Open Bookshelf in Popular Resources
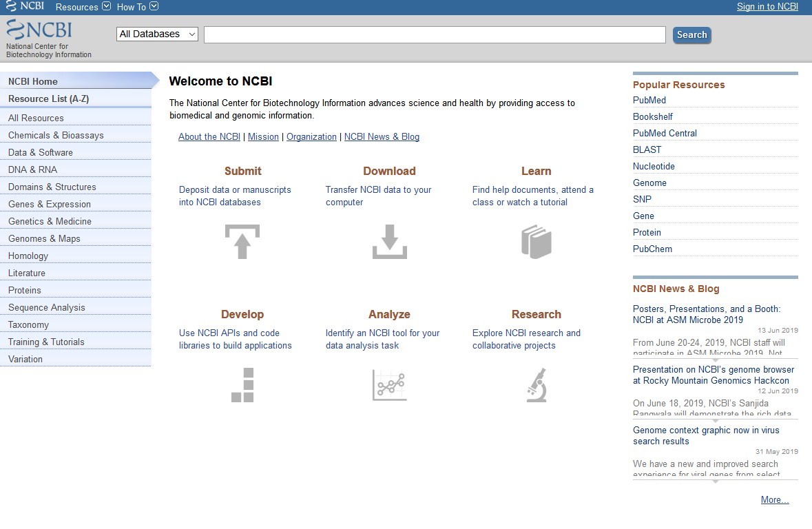The height and width of the screenshot is (529, 812). [x=652, y=116]
